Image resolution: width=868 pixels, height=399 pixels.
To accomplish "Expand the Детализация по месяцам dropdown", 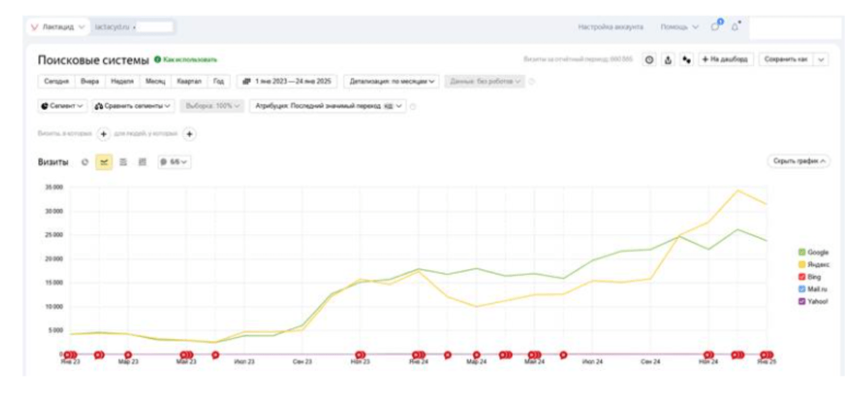I will (x=392, y=81).
